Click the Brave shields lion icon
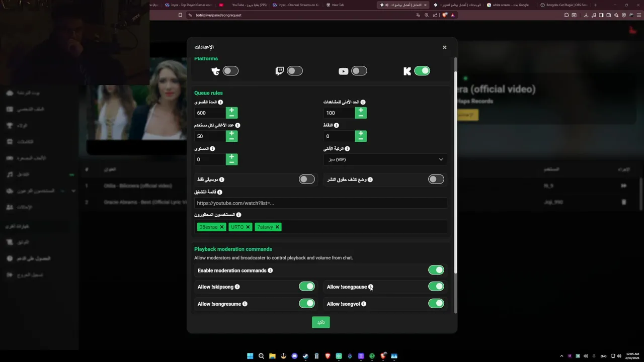Viewport: 644px width, 362px height. 444,15
